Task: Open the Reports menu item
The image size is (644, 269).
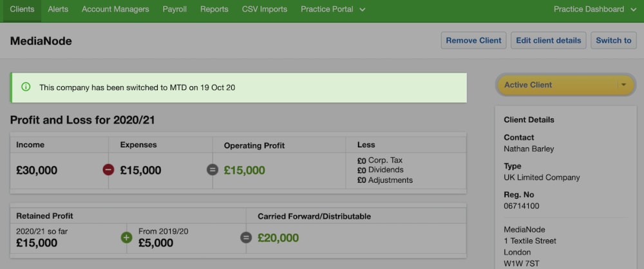Action: 214,10
